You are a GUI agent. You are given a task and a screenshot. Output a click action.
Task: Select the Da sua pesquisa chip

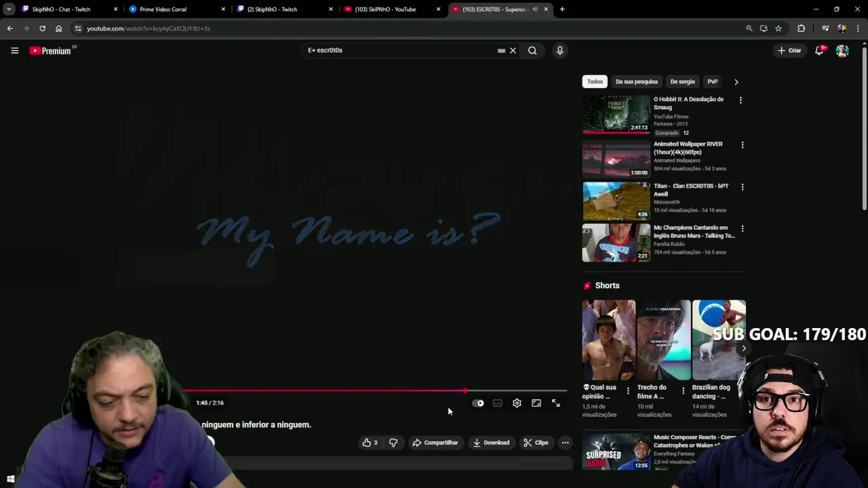pyautogui.click(x=637, y=81)
